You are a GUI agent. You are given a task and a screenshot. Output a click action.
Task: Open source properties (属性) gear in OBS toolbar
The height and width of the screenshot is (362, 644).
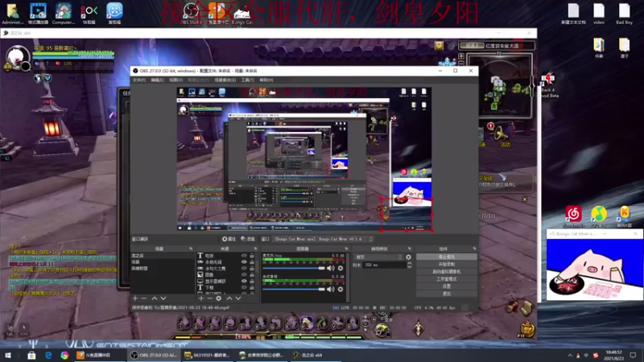(x=229, y=239)
